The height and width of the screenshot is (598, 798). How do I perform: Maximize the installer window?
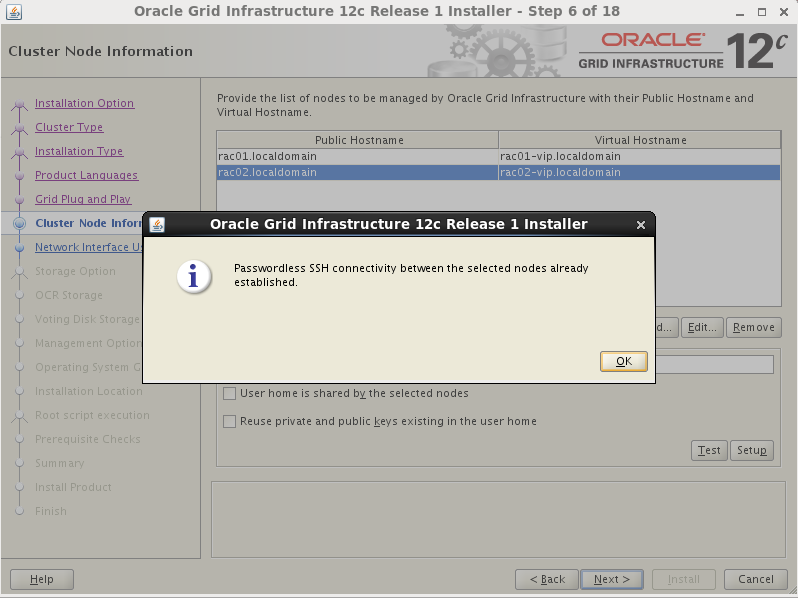point(762,12)
